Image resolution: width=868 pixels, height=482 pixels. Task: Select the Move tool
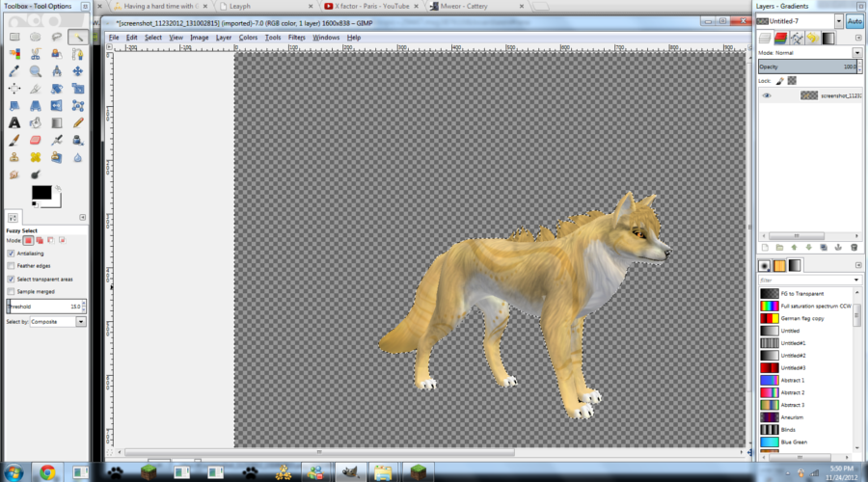click(77, 71)
